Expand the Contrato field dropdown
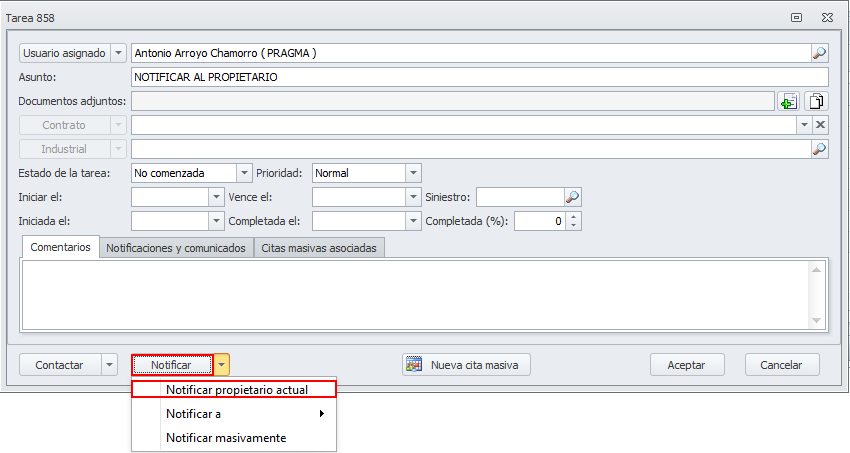 [x=804, y=125]
